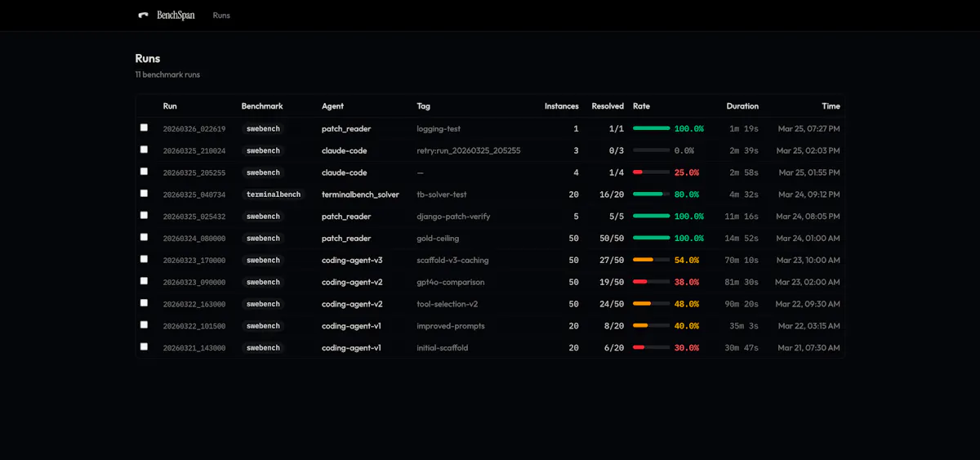Click the BenchSpan brand name

176,15
